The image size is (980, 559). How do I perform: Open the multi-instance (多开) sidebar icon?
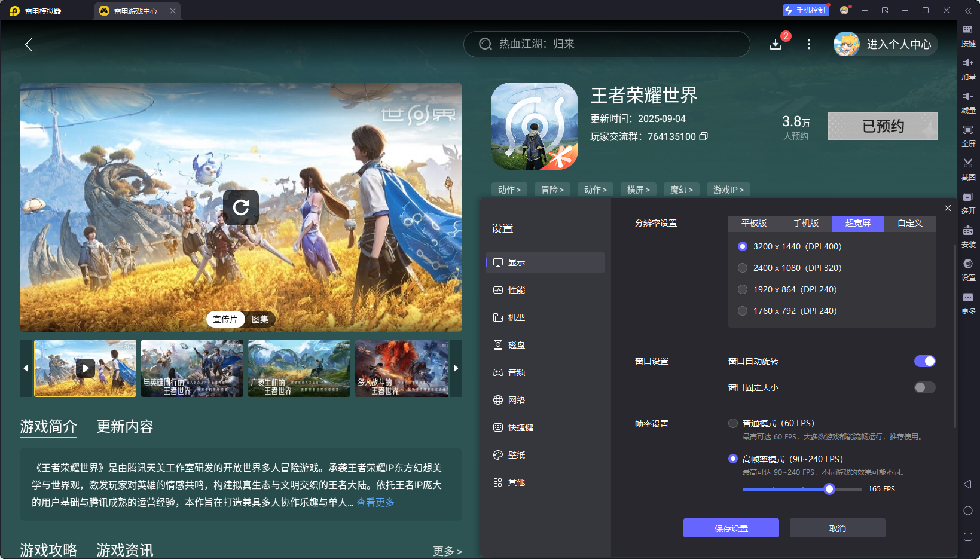tap(968, 197)
